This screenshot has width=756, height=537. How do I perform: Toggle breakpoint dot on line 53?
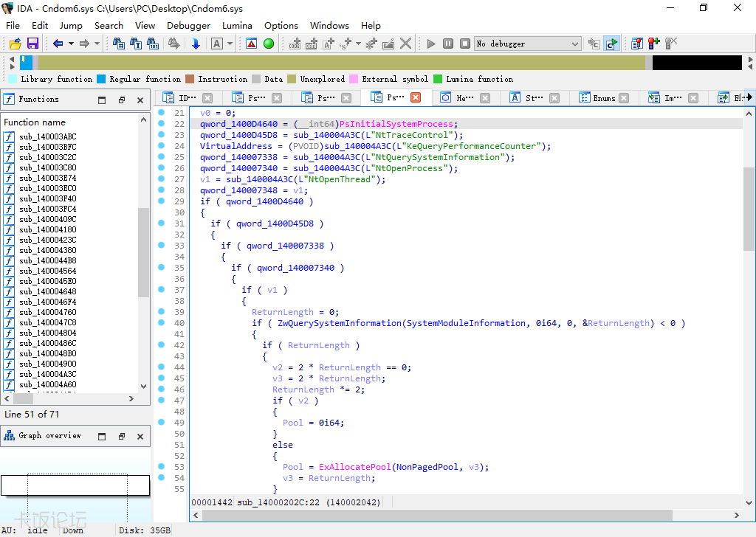tap(161, 467)
